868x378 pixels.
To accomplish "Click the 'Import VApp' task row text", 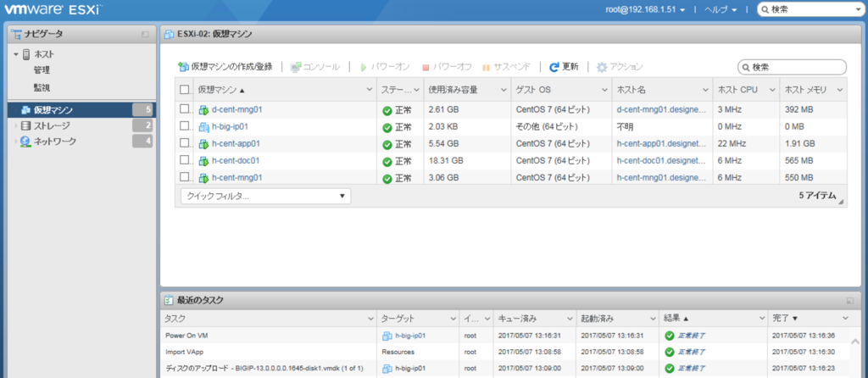I will [184, 352].
